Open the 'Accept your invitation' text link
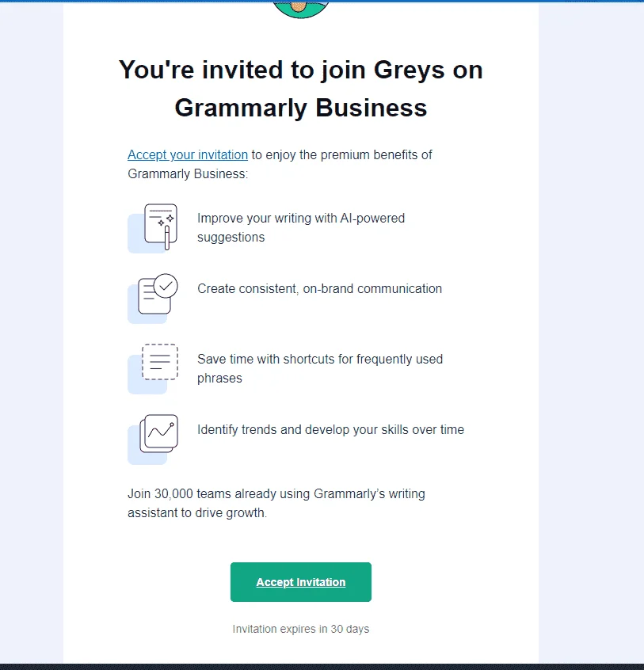Viewport: 644px width, 670px height. coord(188,154)
